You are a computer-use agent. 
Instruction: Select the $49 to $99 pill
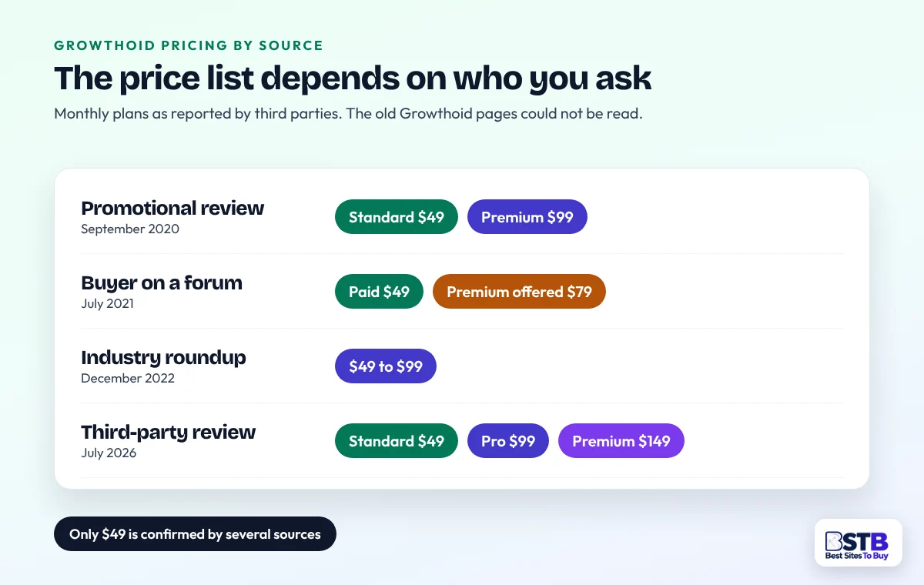pos(386,366)
